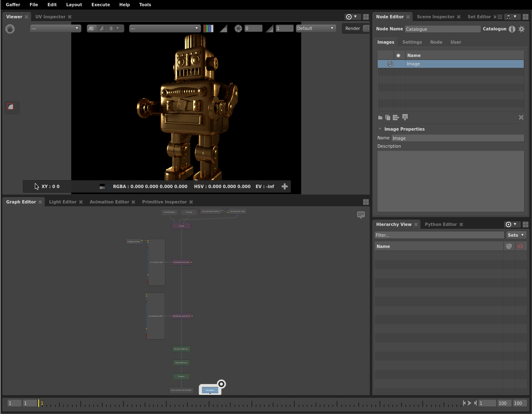Click the plus icon in pixel info bar
Image resolution: width=532 pixels, height=414 pixels.
click(x=285, y=186)
